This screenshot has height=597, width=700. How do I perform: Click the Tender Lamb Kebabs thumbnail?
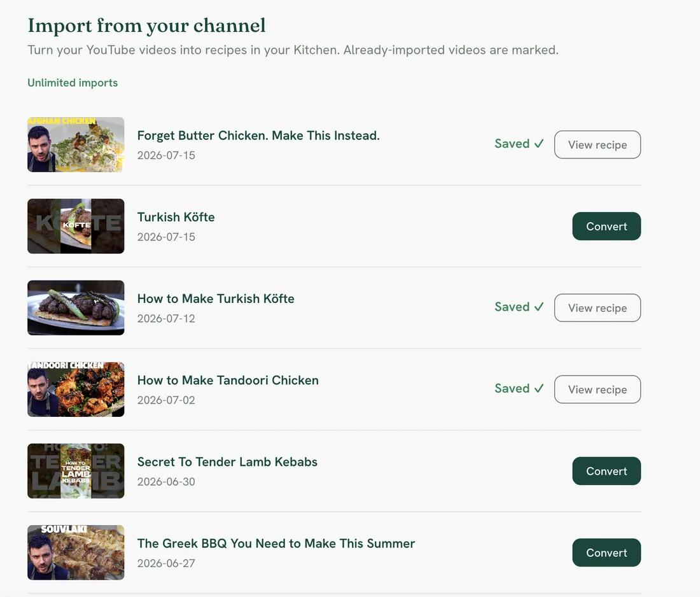76,471
